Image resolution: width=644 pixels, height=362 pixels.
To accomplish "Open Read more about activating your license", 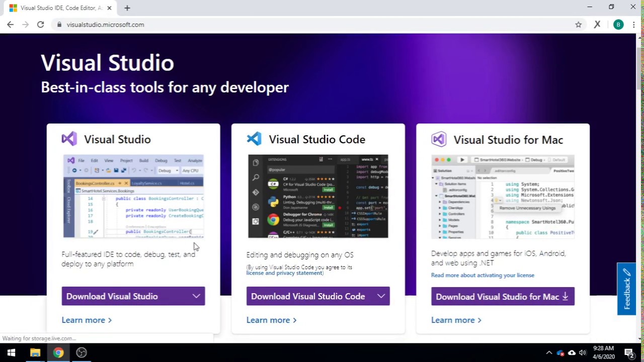I will point(482,275).
